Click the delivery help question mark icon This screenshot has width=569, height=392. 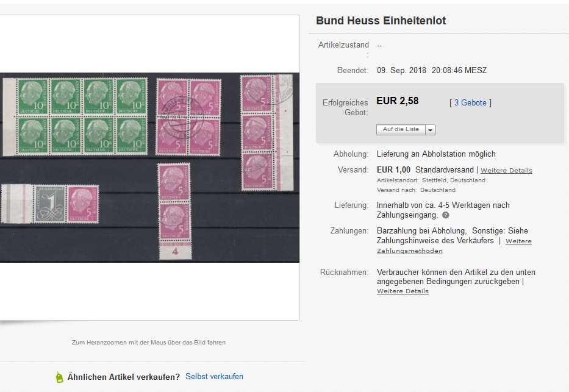click(446, 215)
